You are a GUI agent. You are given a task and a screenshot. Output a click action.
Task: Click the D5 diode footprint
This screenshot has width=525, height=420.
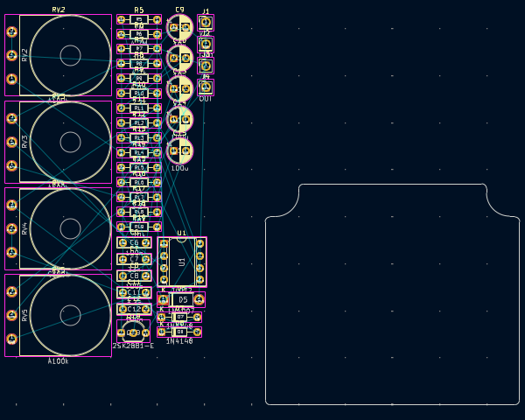(181, 300)
